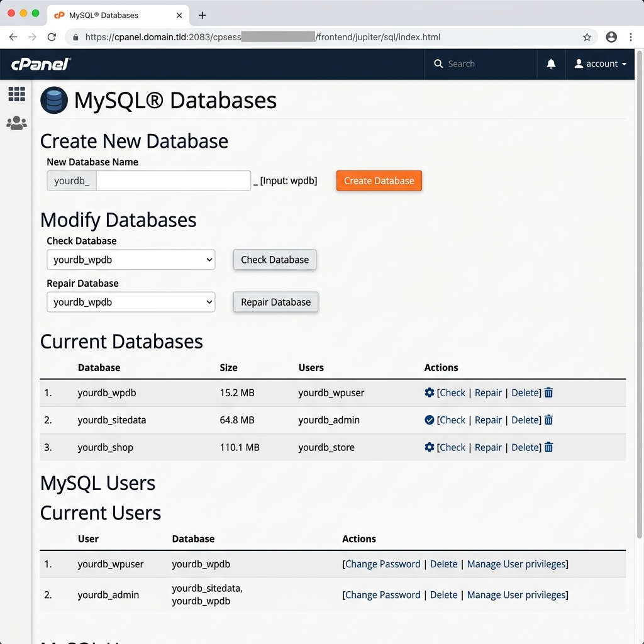Screen dimensions: 644x644
Task: Click the Repair Database button
Action: click(x=275, y=302)
